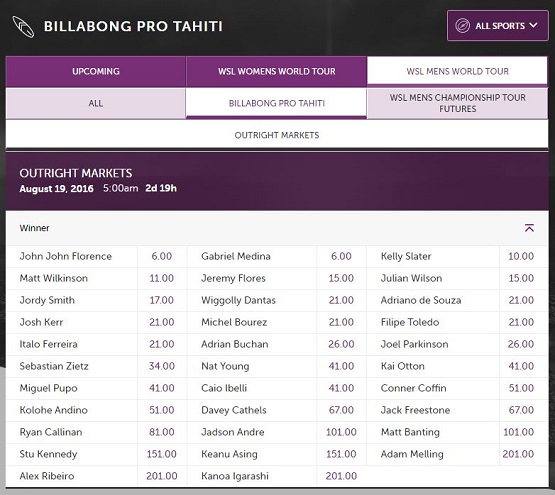Viewport: 555px width, 495px height.
Task: Choose Stu Kennedy odds 151.00
Action: click(x=162, y=454)
